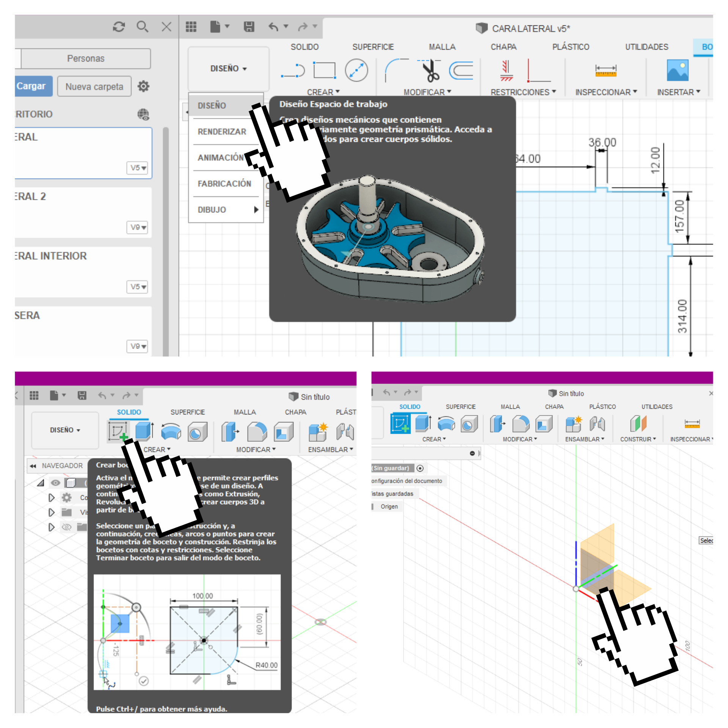Click New Component icon in bottom-left window
The height and width of the screenshot is (728, 728).
click(x=318, y=432)
